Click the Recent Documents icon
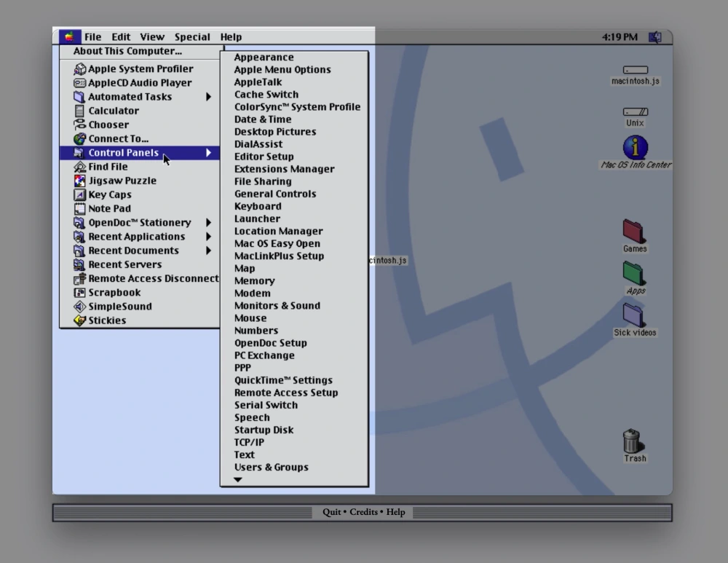728x563 pixels. pos(80,251)
